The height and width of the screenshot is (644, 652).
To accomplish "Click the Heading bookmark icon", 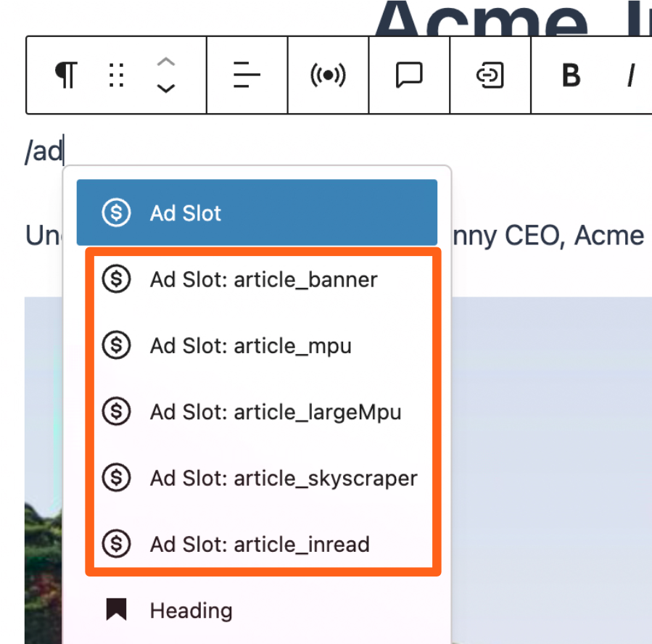I will pos(116,610).
